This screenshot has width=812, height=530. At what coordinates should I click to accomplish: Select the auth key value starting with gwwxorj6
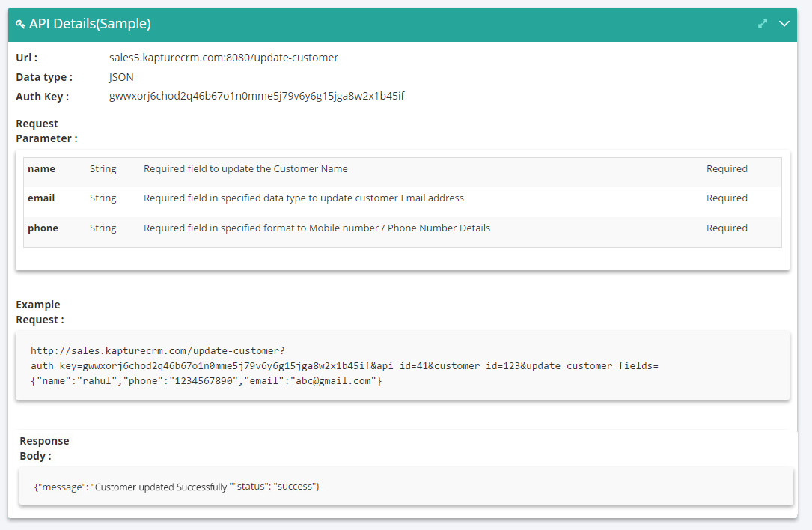coord(257,96)
